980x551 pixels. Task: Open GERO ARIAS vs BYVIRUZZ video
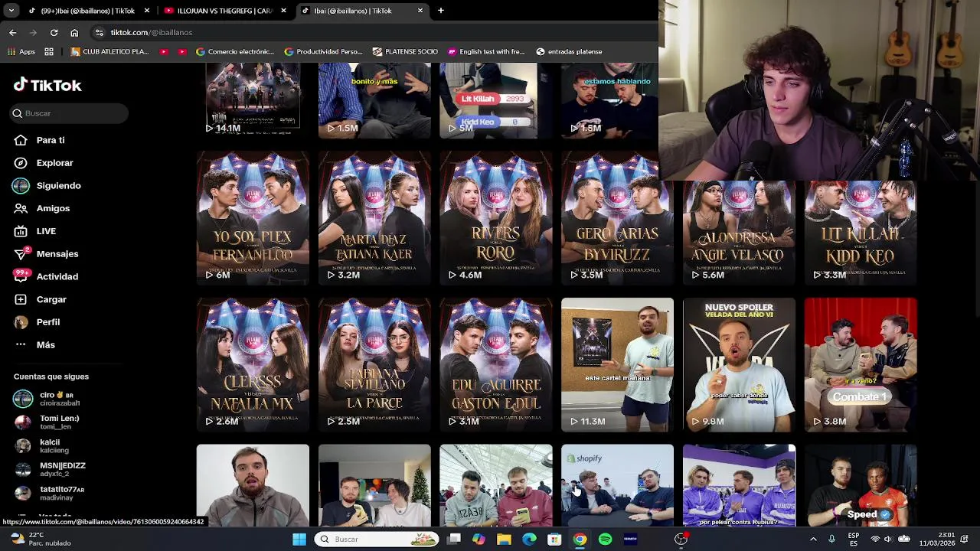pyautogui.click(x=617, y=218)
